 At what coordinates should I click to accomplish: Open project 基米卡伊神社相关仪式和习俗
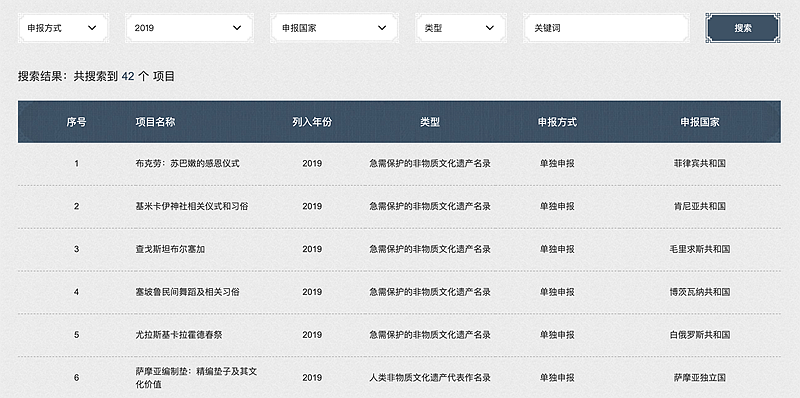[192, 207]
